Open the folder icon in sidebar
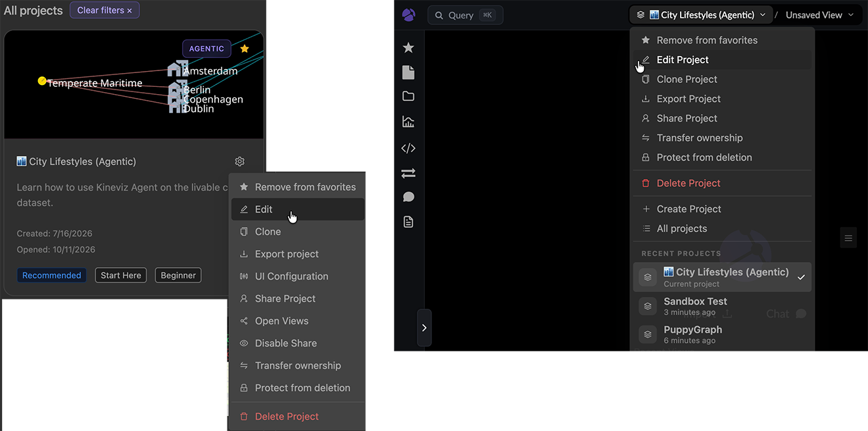This screenshot has width=868, height=431. [x=408, y=96]
